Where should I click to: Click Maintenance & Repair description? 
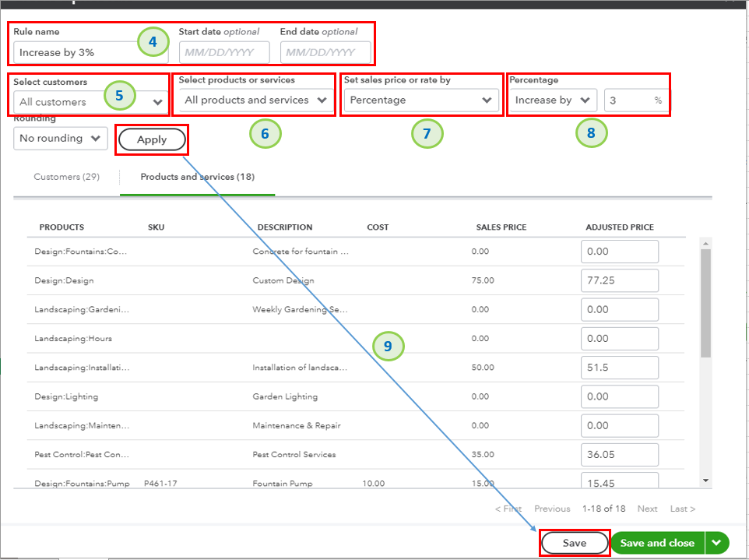(x=297, y=426)
